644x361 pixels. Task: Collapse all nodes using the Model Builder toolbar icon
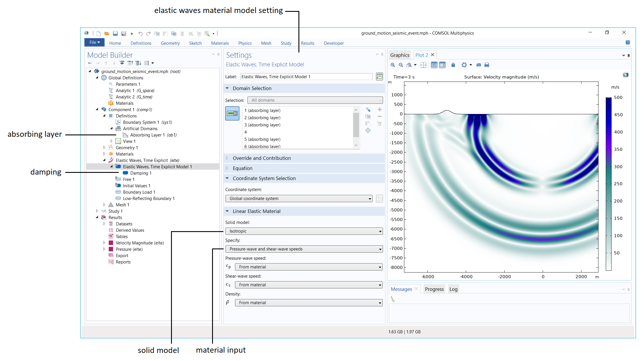[x=130, y=63]
